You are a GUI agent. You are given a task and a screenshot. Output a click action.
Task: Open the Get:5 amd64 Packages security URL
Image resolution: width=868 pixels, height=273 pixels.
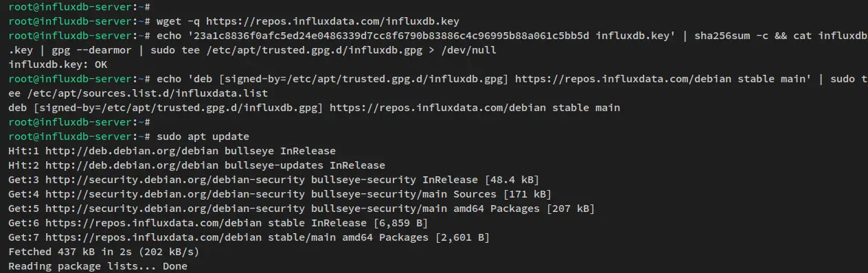(293, 209)
